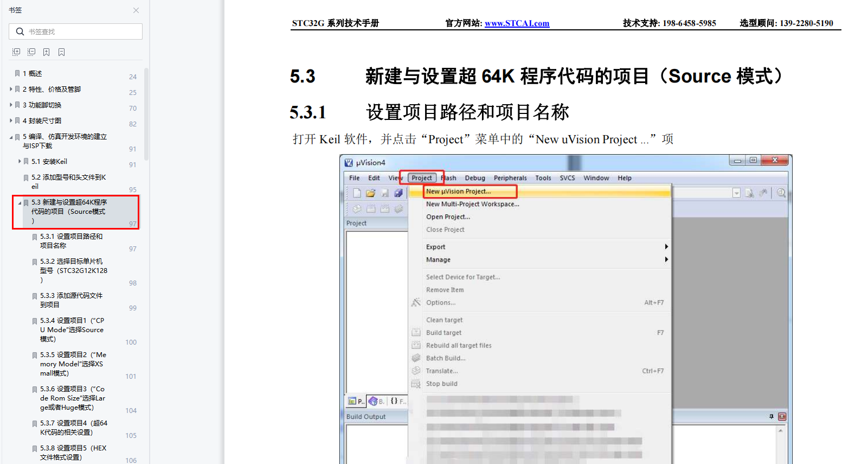Click the add bookmark icon
Image resolution: width=868 pixels, height=464 pixels.
pyautogui.click(x=47, y=52)
